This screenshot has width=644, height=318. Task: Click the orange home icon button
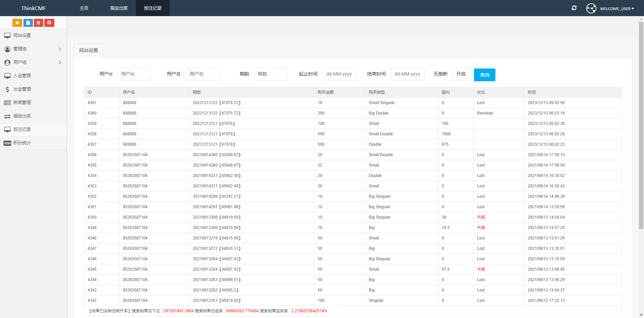tap(17, 23)
